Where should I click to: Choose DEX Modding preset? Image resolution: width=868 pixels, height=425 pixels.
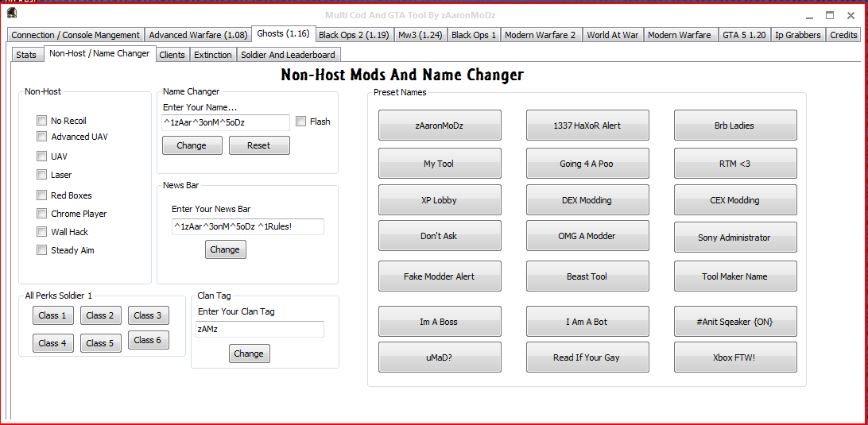click(x=587, y=199)
